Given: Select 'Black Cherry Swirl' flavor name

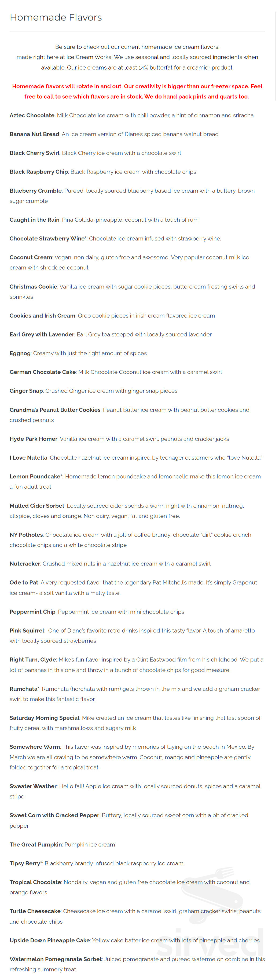Looking at the screenshot, I should click(x=35, y=153).
